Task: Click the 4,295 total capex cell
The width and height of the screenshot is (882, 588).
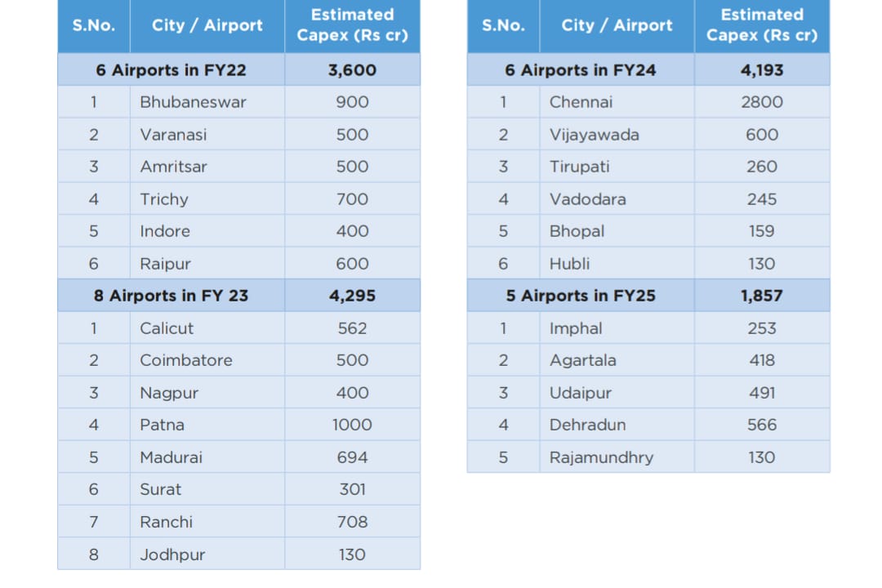Action: pos(352,296)
